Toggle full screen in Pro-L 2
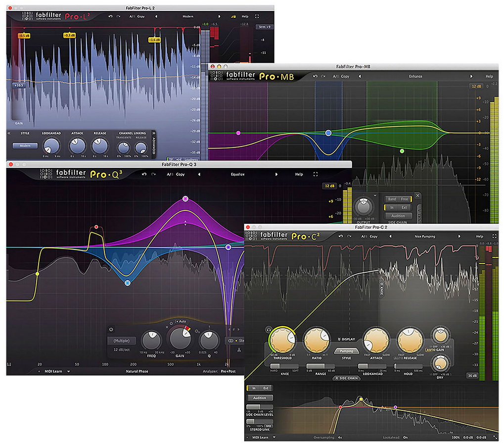This screenshot has height=444, width=504. tap(257, 16)
